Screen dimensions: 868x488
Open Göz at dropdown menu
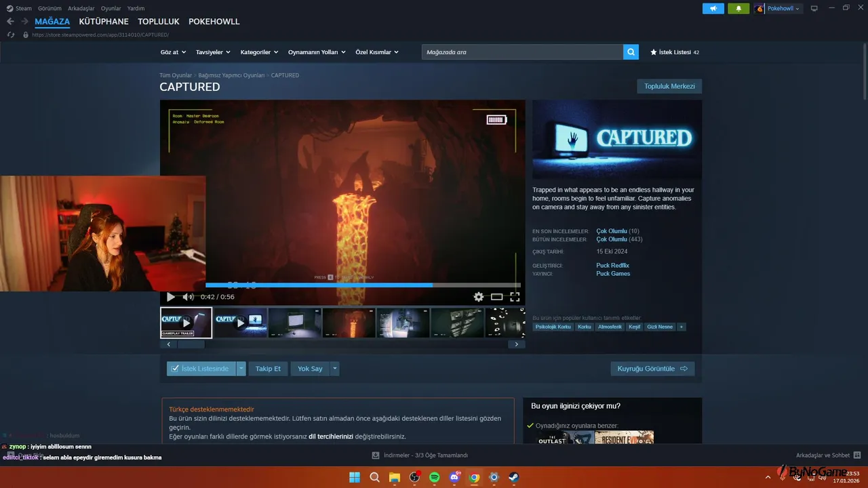point(172,52)
